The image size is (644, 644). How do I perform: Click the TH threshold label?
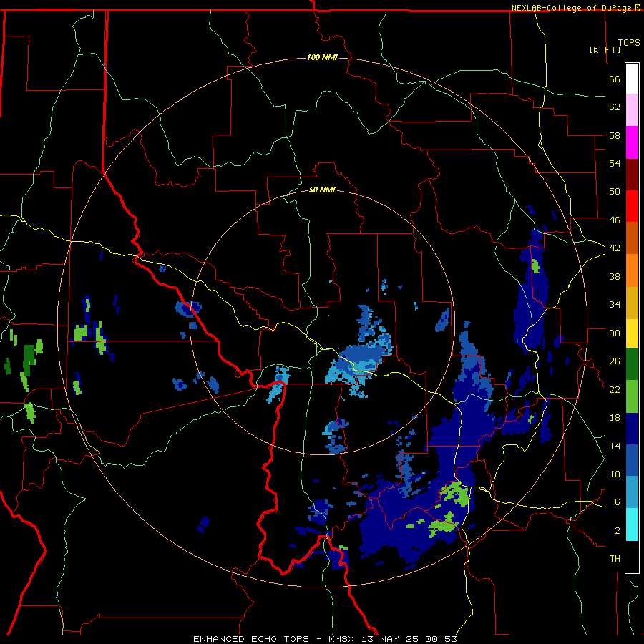point(615,559)
